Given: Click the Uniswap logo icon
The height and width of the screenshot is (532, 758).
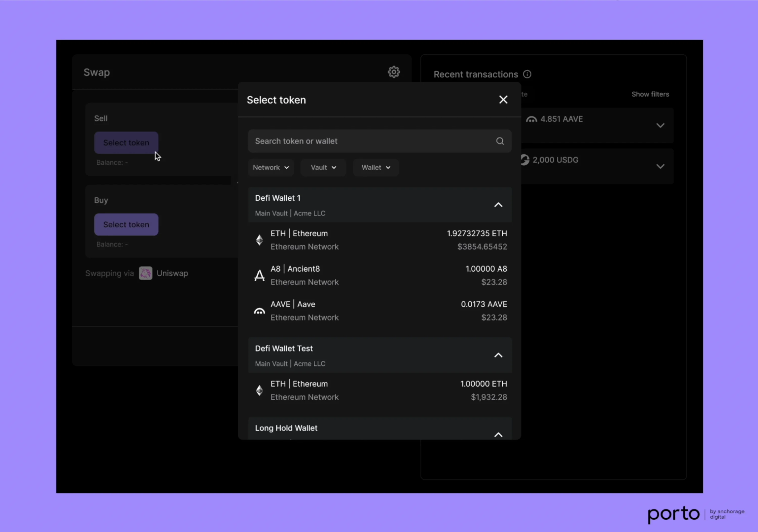Looking at the screenshot, I should click(145, 273).
